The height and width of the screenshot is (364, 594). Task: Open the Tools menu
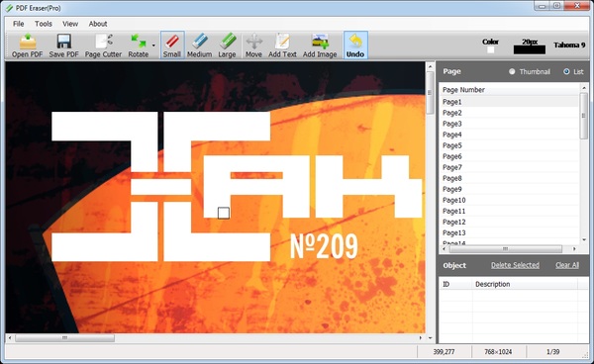click(44, 24)
